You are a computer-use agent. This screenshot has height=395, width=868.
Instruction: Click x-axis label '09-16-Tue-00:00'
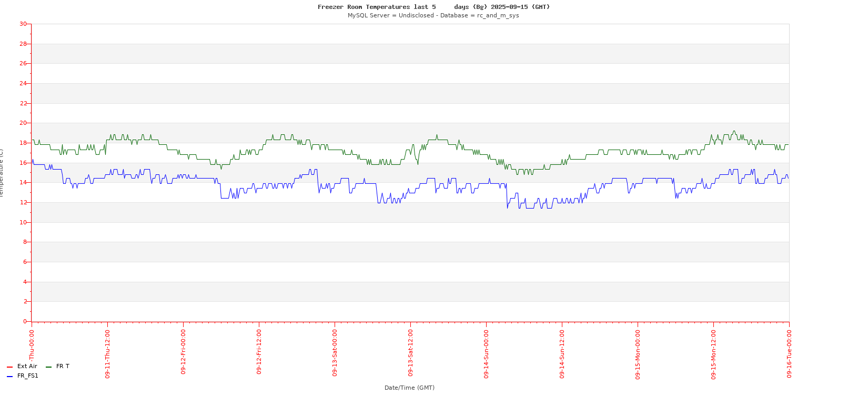click(x=789, y=354)
